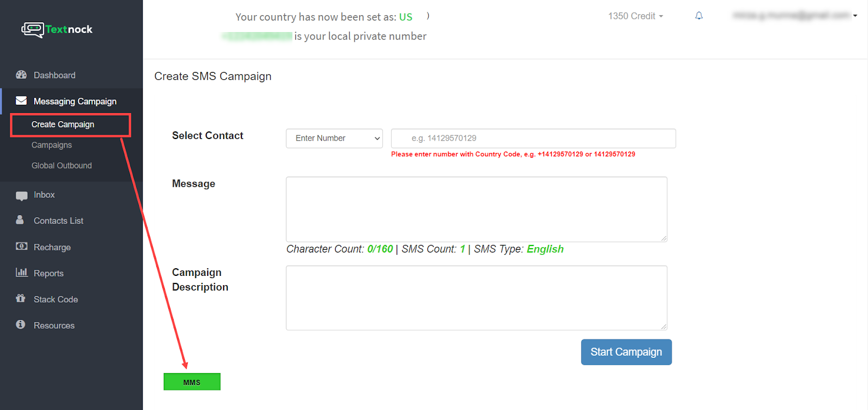Image resolution: width=868 pixels, height=410 pixels.
Task: Focus the phone number input field
Action: [x=533, y=138]
